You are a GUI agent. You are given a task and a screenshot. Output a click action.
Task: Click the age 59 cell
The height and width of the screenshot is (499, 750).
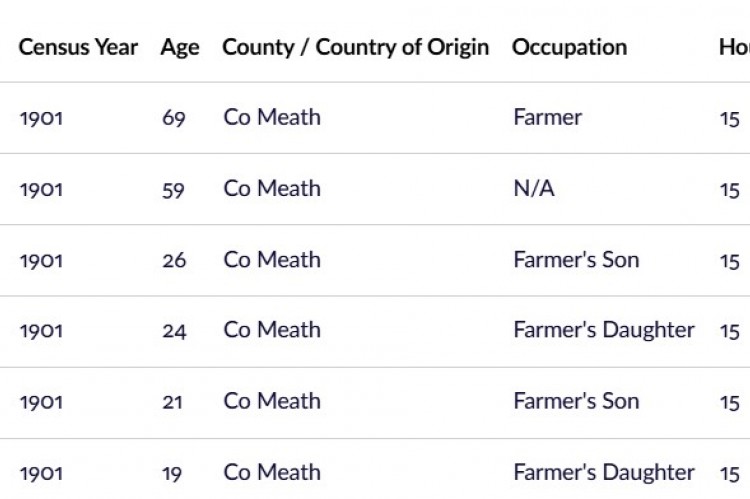coord(174,189)
